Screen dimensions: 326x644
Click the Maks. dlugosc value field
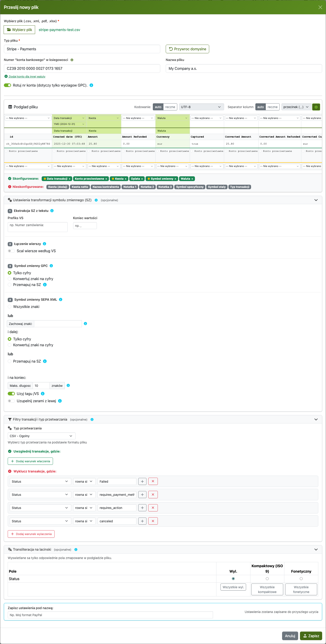pos(41,385)
